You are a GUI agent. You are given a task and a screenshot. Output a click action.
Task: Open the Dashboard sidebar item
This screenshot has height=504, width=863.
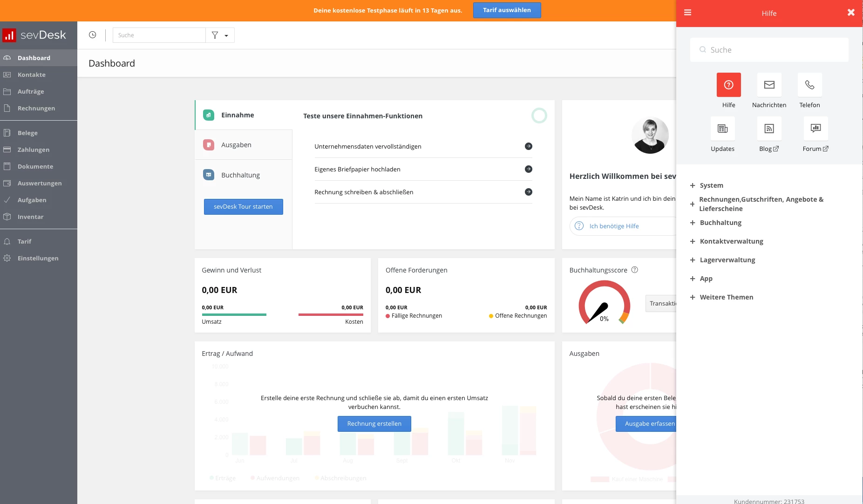[39, 58]
